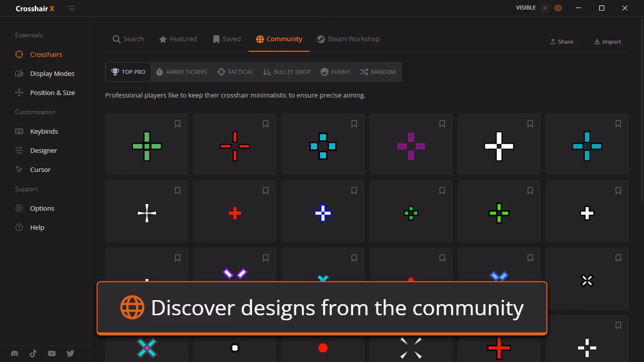The image size is (644, 362).
Task: Select the white diagonal arrows crosshair
Action: [411, 348]
